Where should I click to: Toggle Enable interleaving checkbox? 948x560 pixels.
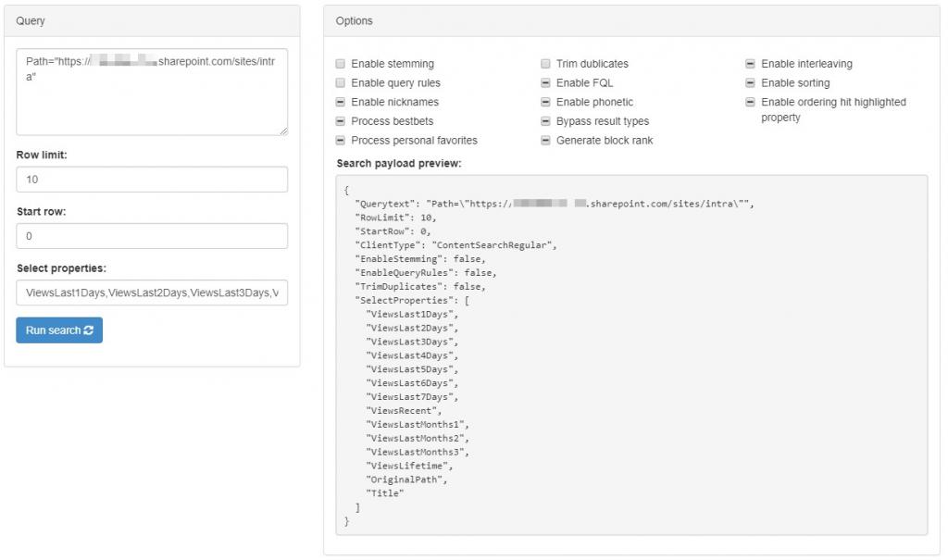coord(751,64)
